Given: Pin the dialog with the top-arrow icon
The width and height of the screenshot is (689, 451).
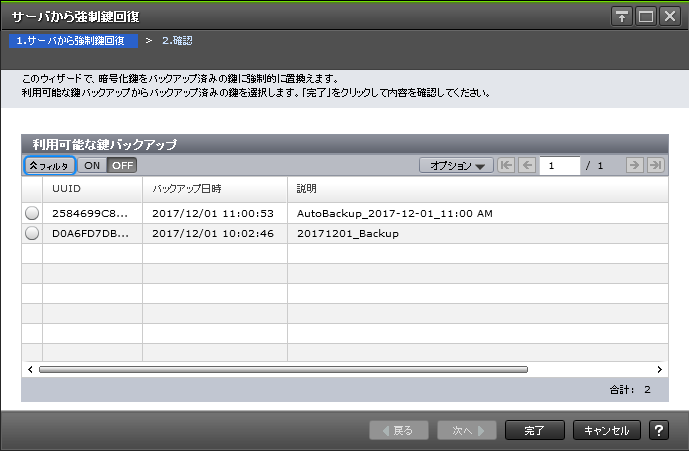Looking at the screenshot, I should point(621,17).
